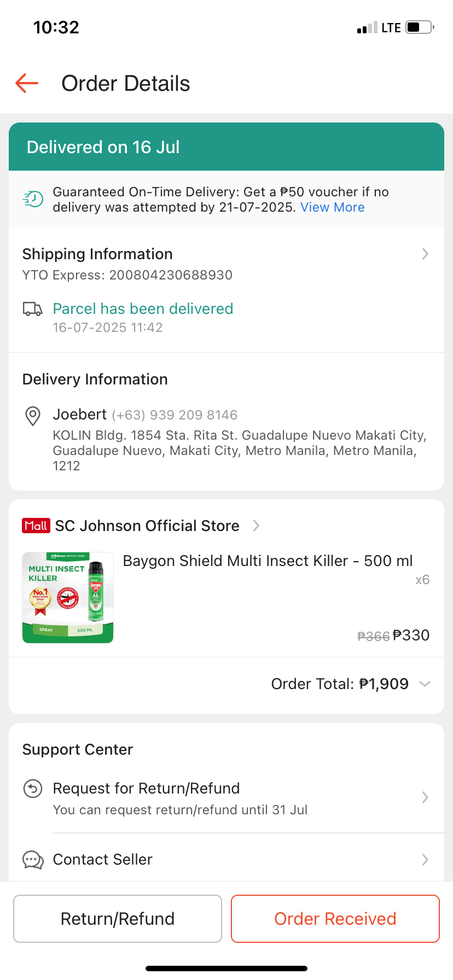Expand the Order Total breakdown arrow
The image size is (453, 980).
pos(425,684)
